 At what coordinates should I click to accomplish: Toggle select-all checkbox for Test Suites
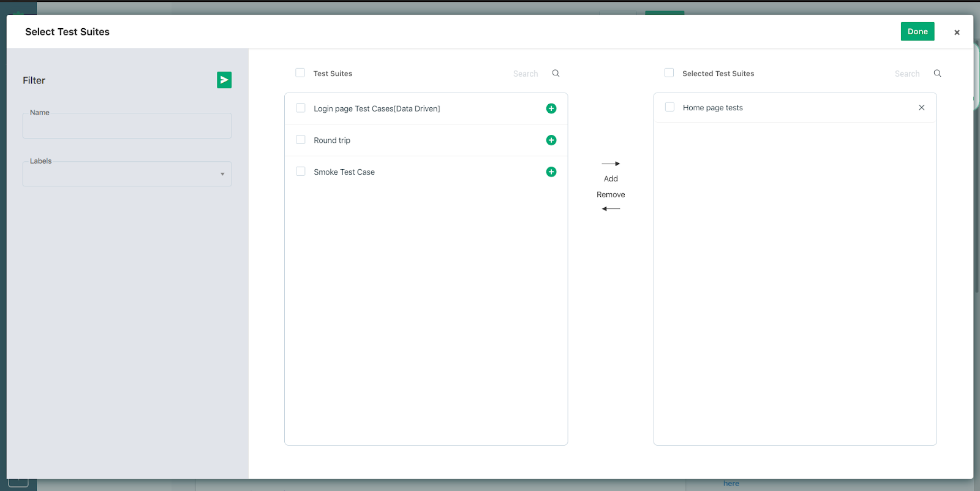300,73
